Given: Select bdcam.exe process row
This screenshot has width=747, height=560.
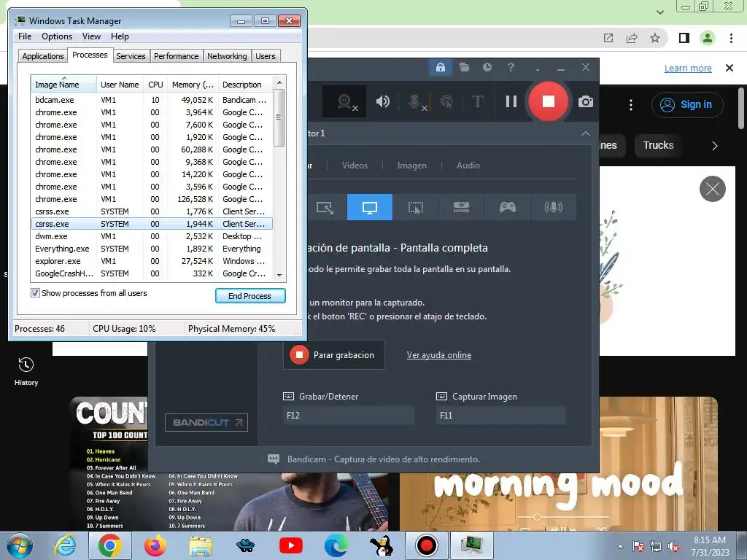Looking at the screenshot, I should [152, 100].
